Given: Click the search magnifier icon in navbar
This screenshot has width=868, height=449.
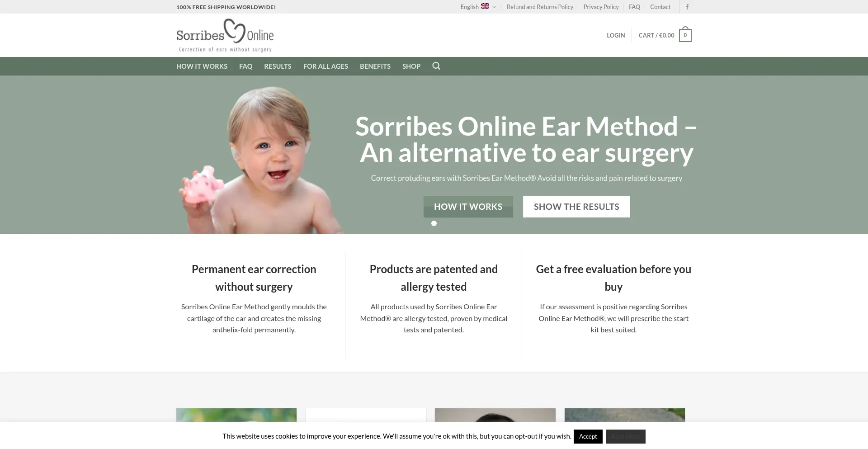Looking at the screenshot, I should coord(436,66).
